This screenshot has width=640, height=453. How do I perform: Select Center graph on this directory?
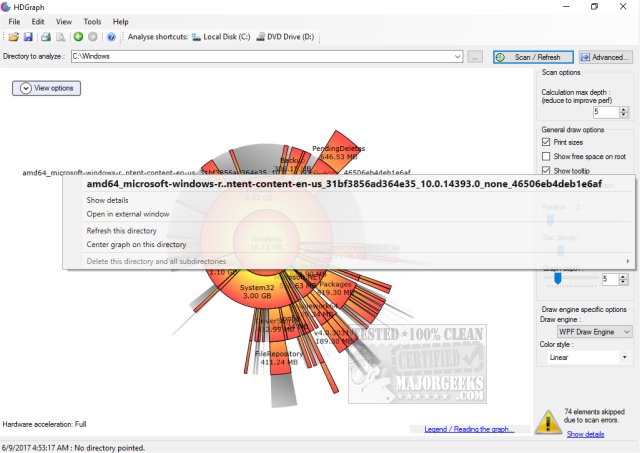click(136, 244)
